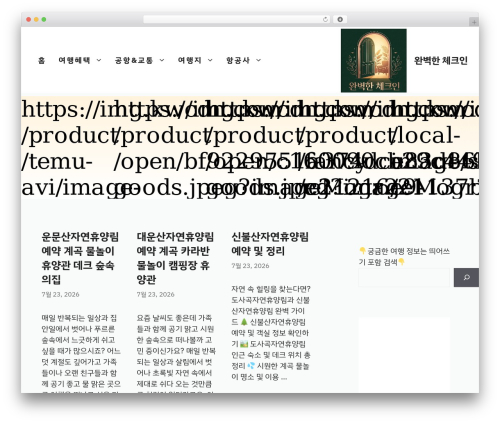Click the 완벽한 체크인 site title link
Image resolution: width=500 pixels, height=423 pixels.
coord(441,60)
